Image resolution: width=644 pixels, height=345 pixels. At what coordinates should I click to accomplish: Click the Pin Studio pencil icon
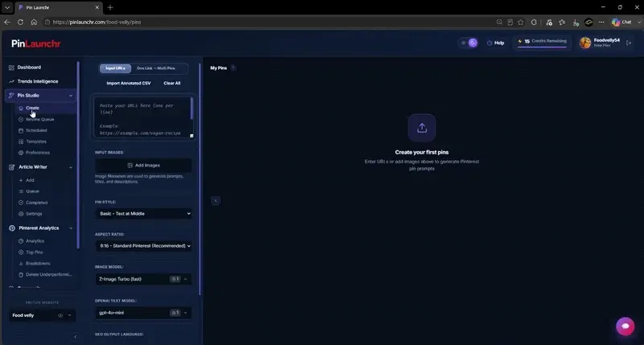pos(11,95)
